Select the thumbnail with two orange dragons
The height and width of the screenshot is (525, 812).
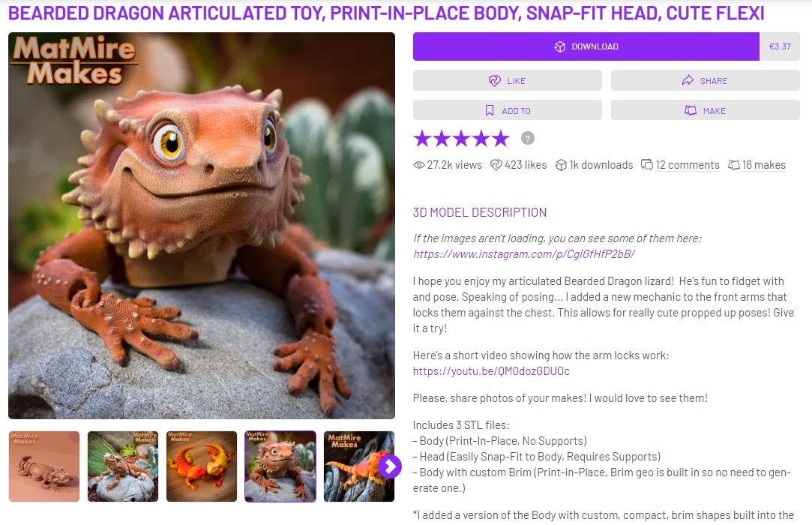tap(202, 466)
